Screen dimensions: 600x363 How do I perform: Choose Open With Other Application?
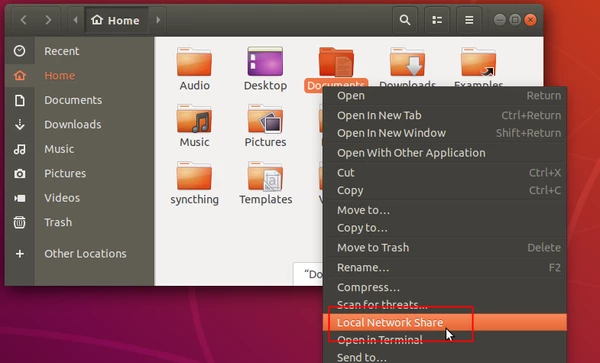[x=445, y=153]
